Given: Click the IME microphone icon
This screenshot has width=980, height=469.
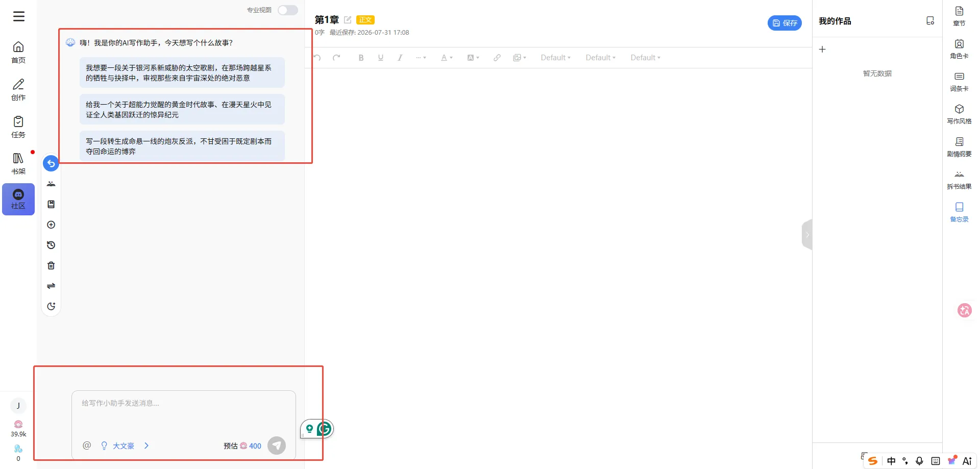Looking at the screenshot, I should 919,461.
